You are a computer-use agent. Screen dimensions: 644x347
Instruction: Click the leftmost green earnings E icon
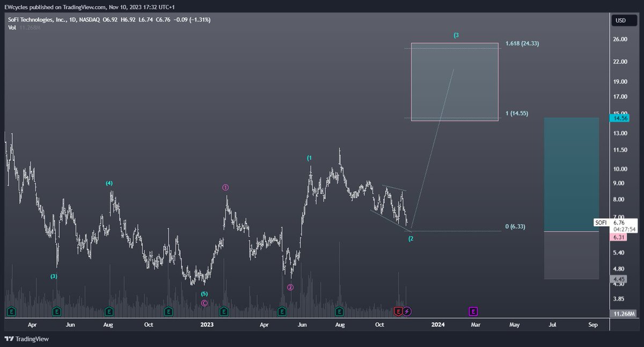point(11,311)
